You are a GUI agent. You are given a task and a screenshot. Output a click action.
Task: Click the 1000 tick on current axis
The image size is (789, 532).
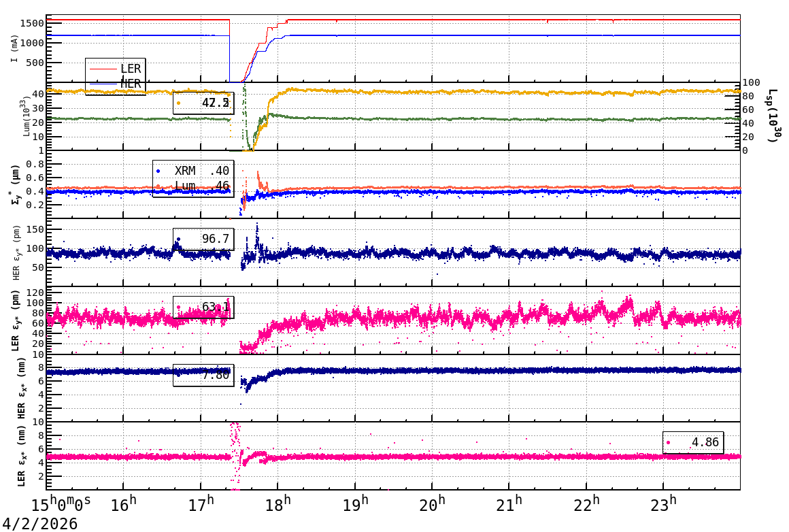[x=32, y=44]
